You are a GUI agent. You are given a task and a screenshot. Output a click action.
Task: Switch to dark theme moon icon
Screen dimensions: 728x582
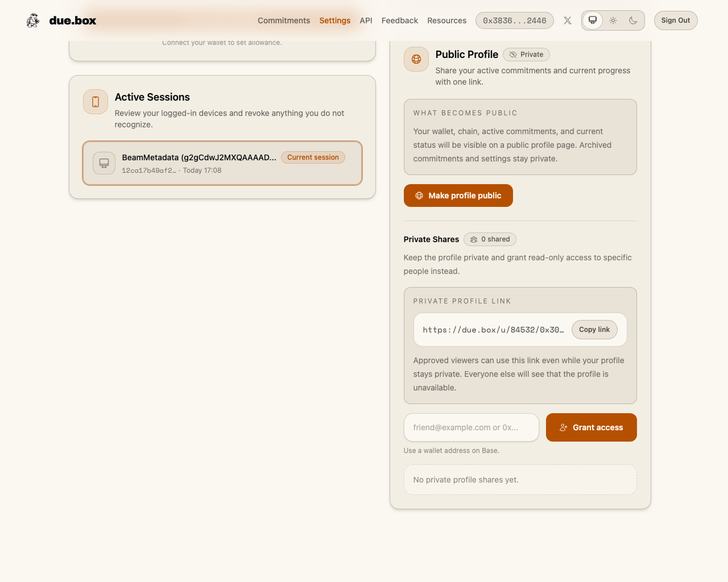click(633, 20)
